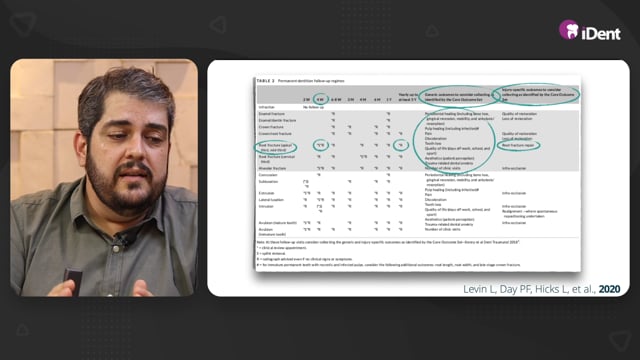The width and height of the screenshot is (640, 360).
Task: Click the Levin L, Day PF citation text
Action: tap(529, 289)
